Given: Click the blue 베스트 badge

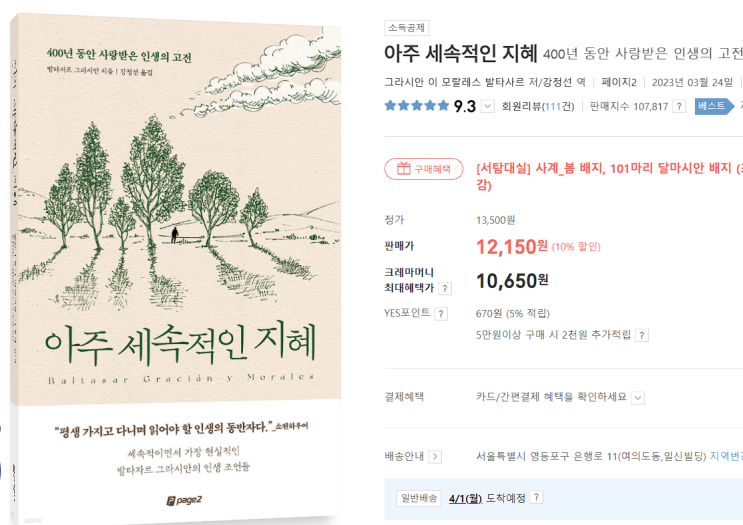Looking at the screenshot, I should [711, 106].
